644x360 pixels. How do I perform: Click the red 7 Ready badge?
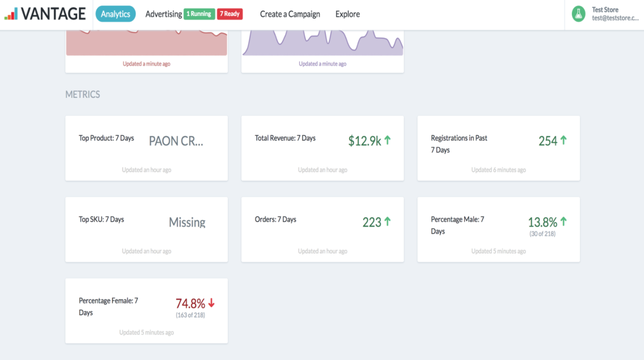tap(230, 14)
